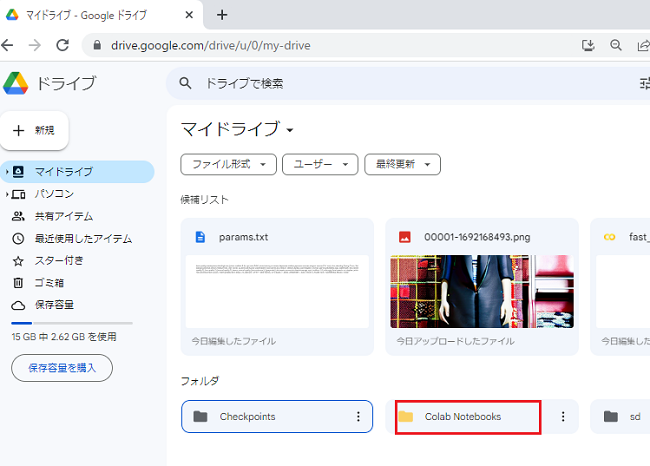This screenshot has width=650, height=466.
Task: Open params.txt preview thumbnail
Action: click(277, 291)
